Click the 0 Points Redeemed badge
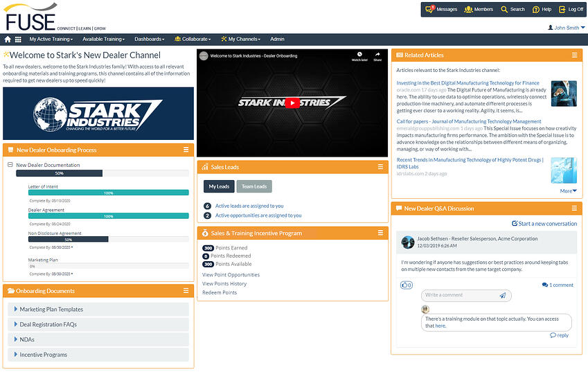 point(206,256)
